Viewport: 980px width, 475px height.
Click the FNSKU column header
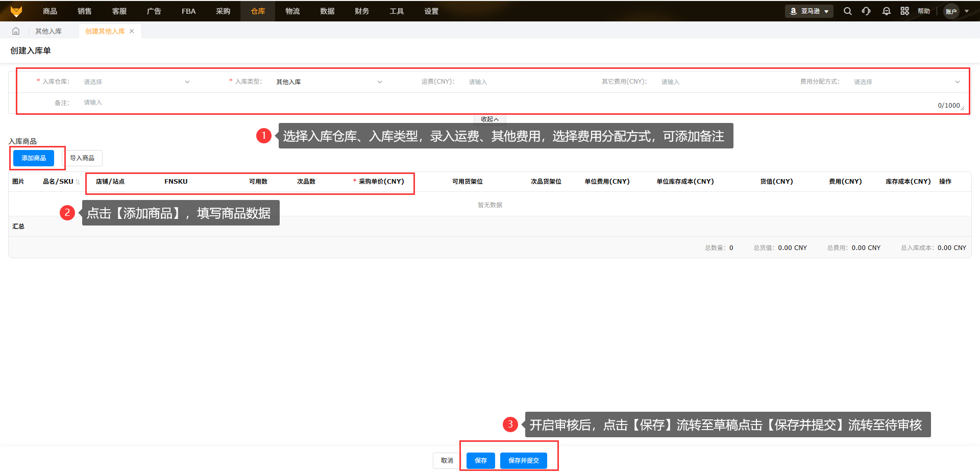[x=176, y=182]
